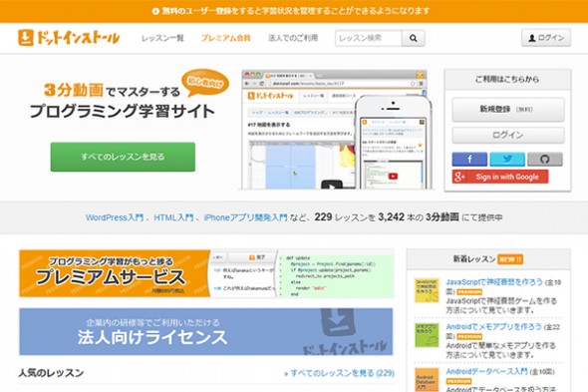Click the ログイン button in the header
Viewport: 588px width, 392px height.
(546, 38)
